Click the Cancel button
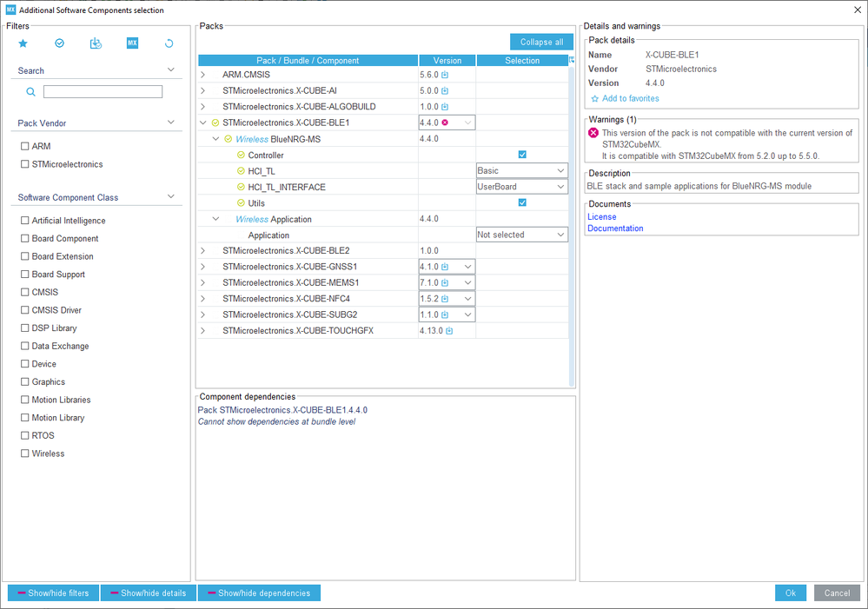 (837, 593)
